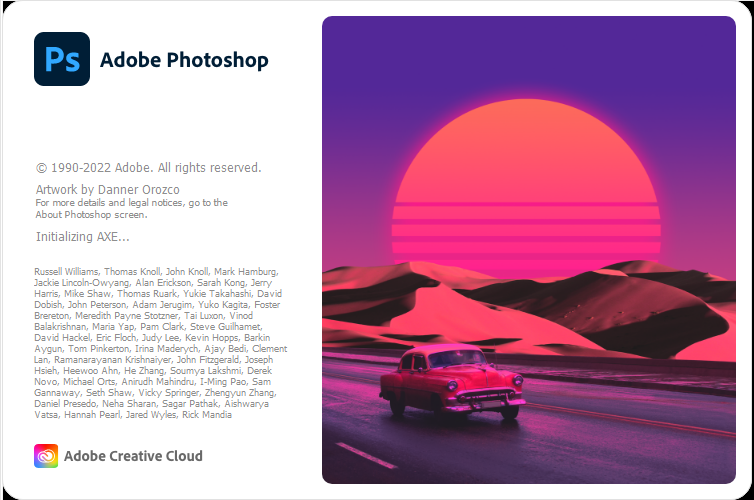This screenshot has width=754, height=500.
Task: Click the dark dune on the right
Action: pos(625,308)
